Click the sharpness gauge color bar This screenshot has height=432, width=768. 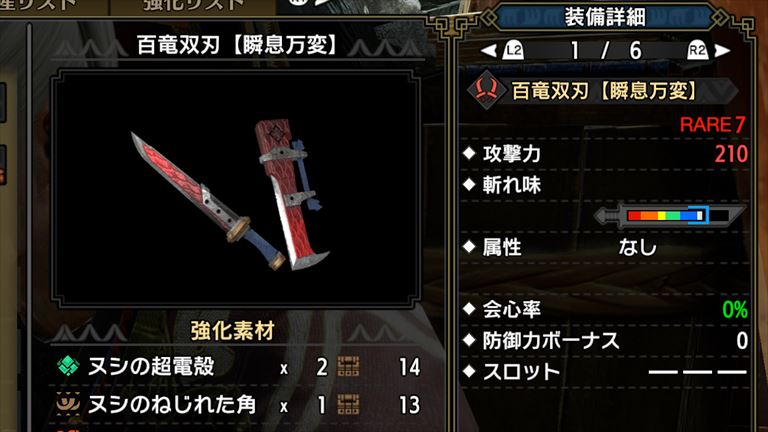coord(669,216)
